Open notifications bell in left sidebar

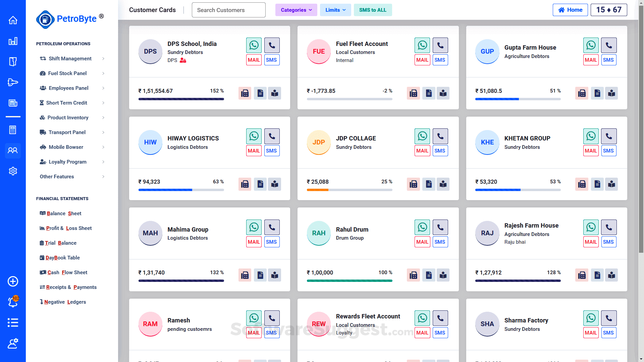[x=13, y=302]
